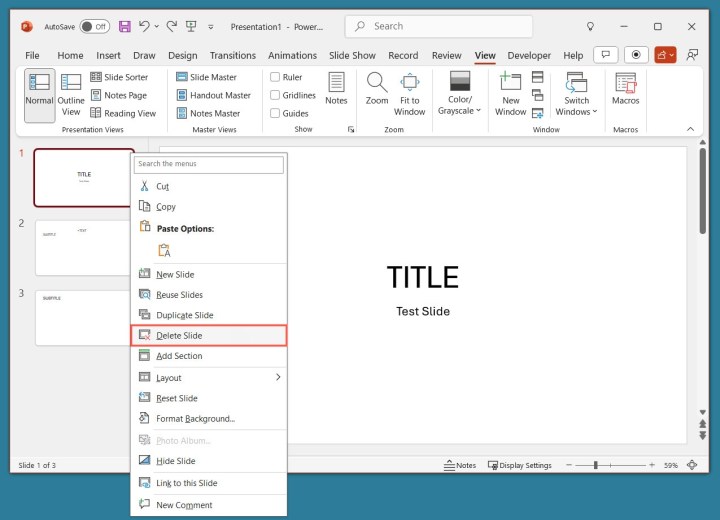
Task: Open Switch Windows dropdown
Action: click(576, 94)
